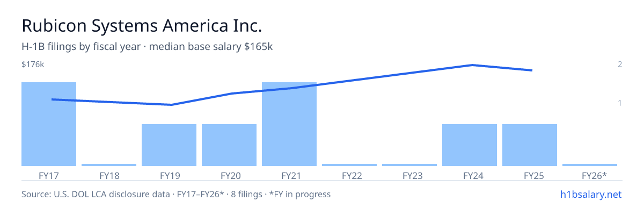Click the $176k salary axis label
Image resolution: width=644 pixels, height=215 pixels.
[33, 64]
